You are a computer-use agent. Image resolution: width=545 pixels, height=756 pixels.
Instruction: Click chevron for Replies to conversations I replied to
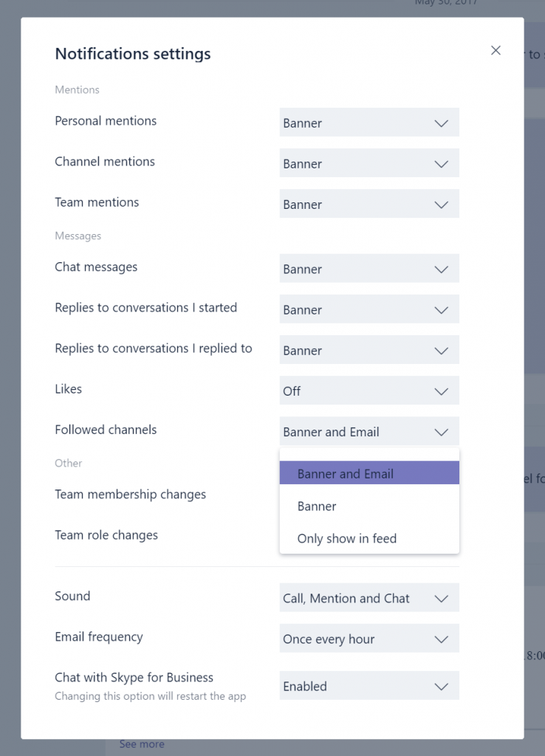tap(441, 351)
